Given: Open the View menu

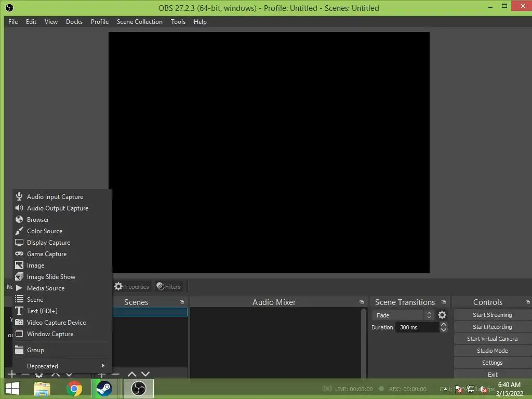Looking at the screenshot, I should tap(51, 22).
